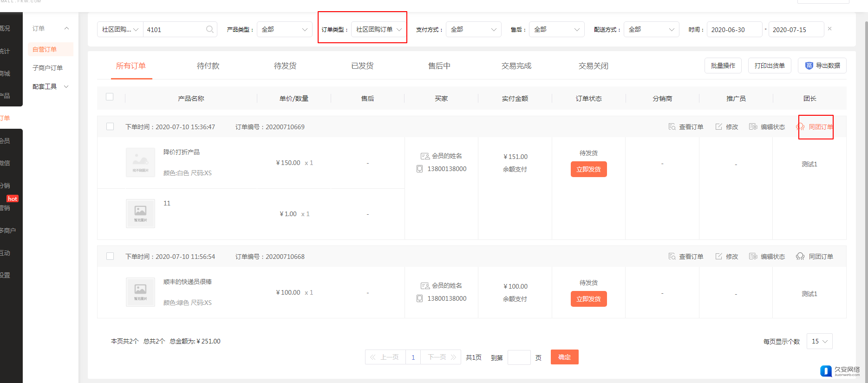Click the 批量操作 button
Viewport: 868px width, 383px height.
723,66
